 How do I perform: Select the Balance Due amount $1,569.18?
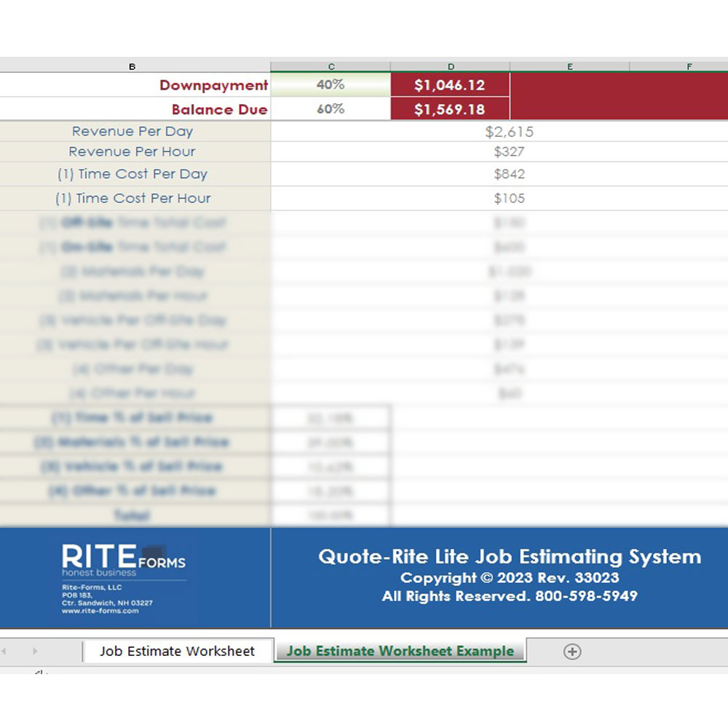[x=451, y=110]
